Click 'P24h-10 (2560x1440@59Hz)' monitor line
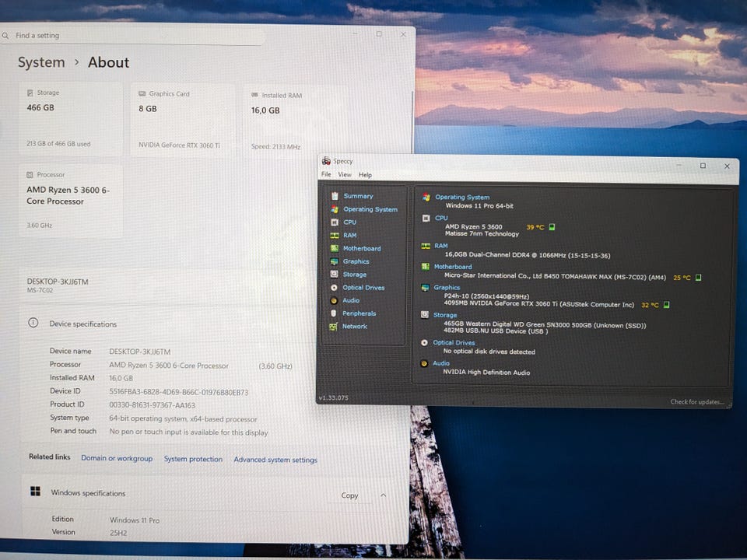 [x=486, y=296]
